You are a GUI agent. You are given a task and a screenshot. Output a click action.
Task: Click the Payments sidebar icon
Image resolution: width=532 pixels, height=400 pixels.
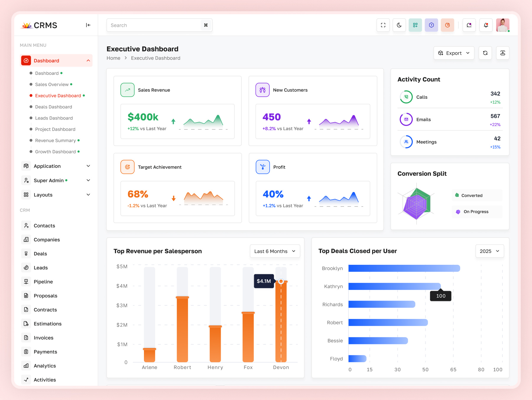pos(26,351)
